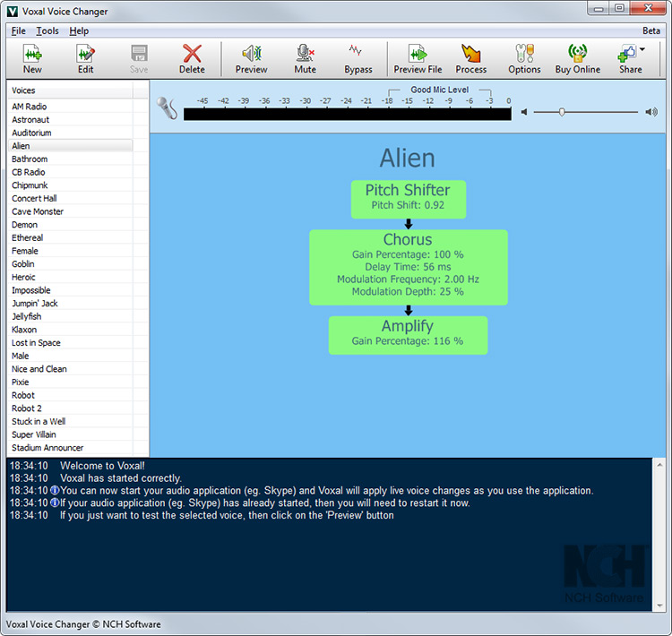Select the Alien voice in list
Screen dimensions: 672x636
(x=70, y=146)
